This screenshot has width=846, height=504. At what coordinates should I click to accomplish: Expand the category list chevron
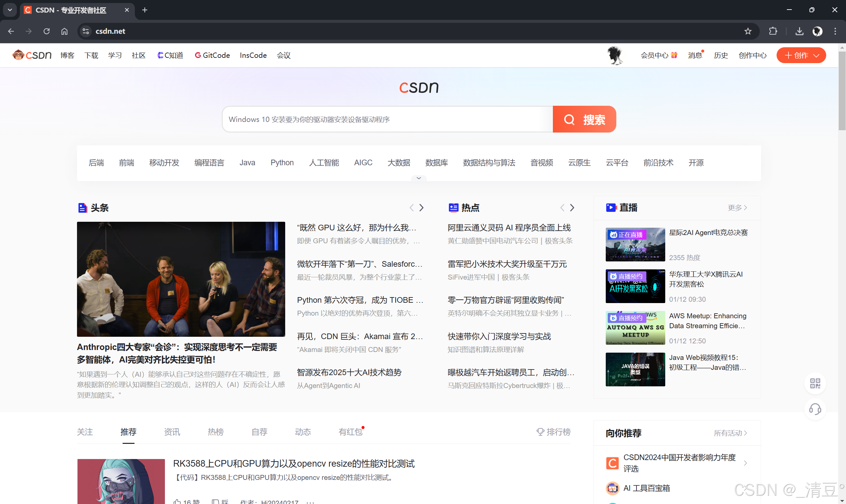(419, 178)
